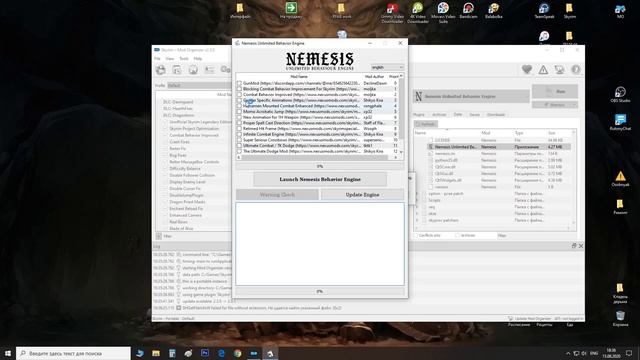Open View menu in Mod Organizer
Viewport: 640px width, 360px height.
[x=170, y=59]
